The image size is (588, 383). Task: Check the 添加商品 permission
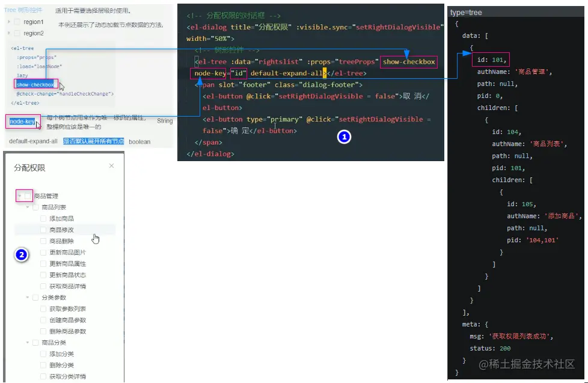[x=43, y=218]
